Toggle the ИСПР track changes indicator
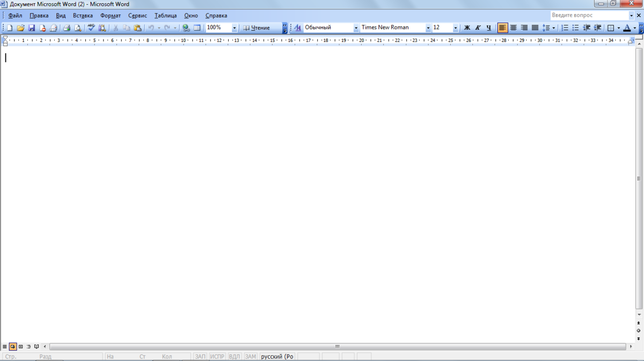The width and height of the screenshot is (644, 361). click(x=217, y=357)
